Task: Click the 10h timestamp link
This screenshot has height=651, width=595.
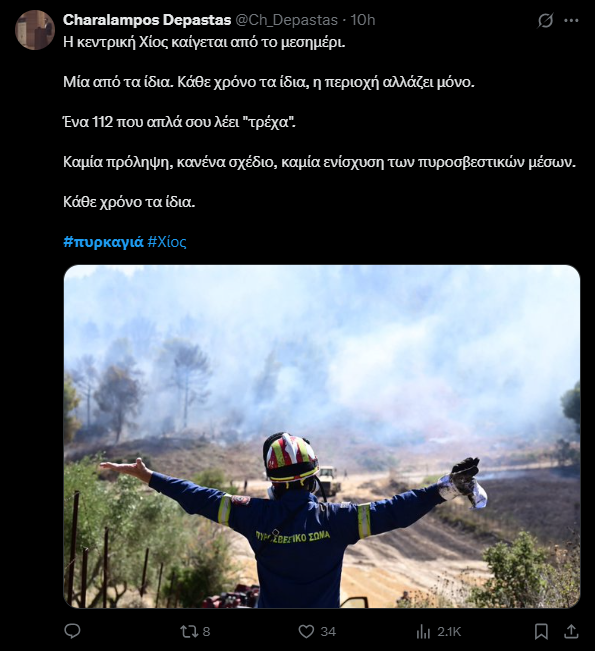Action: (x=363, y=20)
